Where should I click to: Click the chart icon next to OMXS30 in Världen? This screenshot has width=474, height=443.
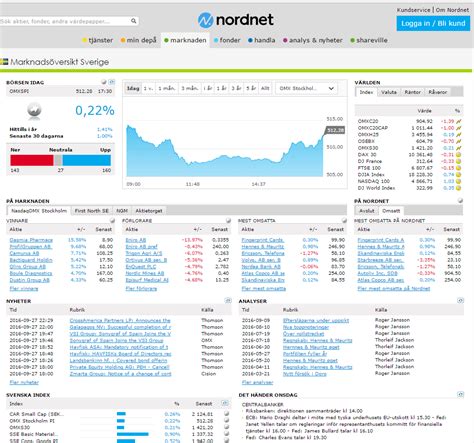click(x=459, y=148)
